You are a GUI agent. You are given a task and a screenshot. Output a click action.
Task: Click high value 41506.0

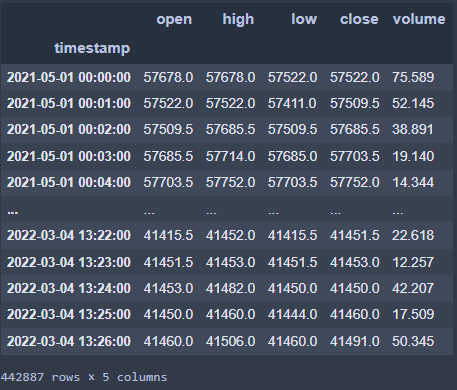[x=230, y=341]
